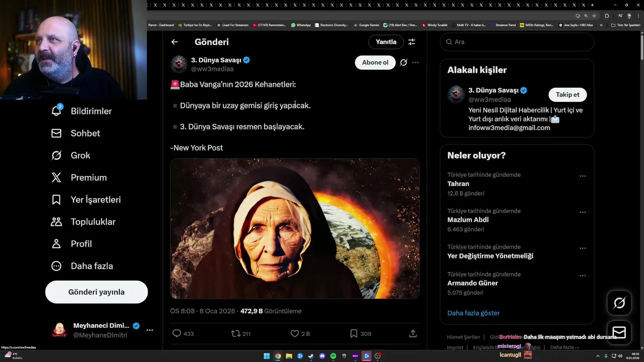Click the Abone ol button

[x=375, y=62]
